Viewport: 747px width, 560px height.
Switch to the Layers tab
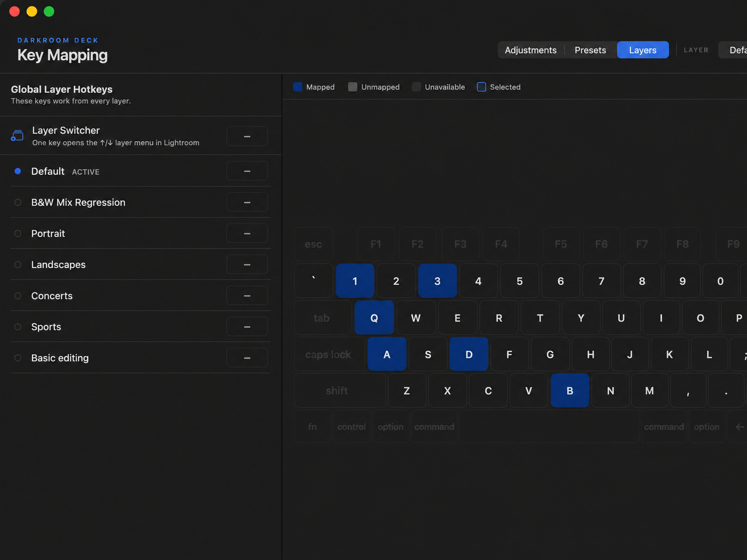point(643,50)
